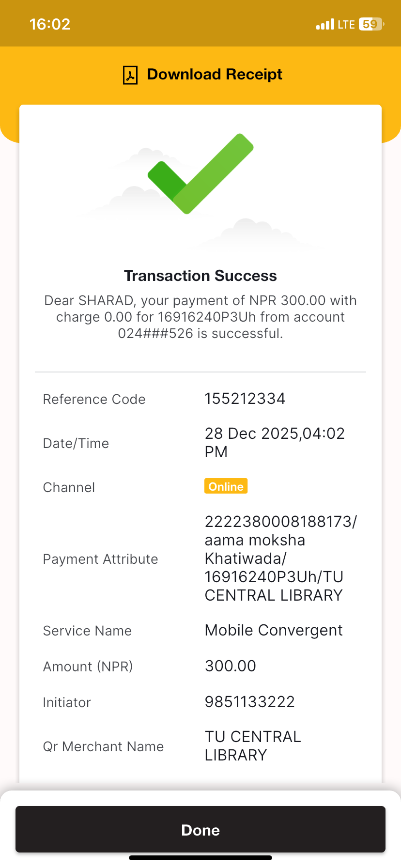The image size is (401, 868).
Task: Tap the status bar clock 16:02
Action: click(x=50, y=24)
